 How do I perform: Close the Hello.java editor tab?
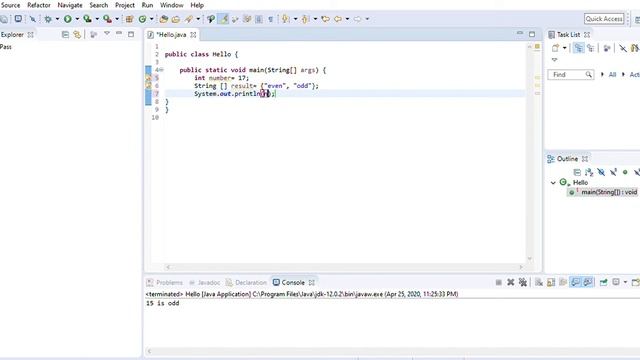pyautogui.click(x=193, y=35)
